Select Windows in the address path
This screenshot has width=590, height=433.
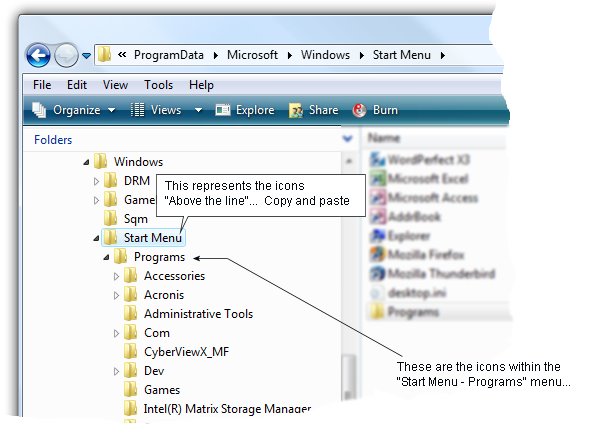pyautogui.click(x=325, y=55)
